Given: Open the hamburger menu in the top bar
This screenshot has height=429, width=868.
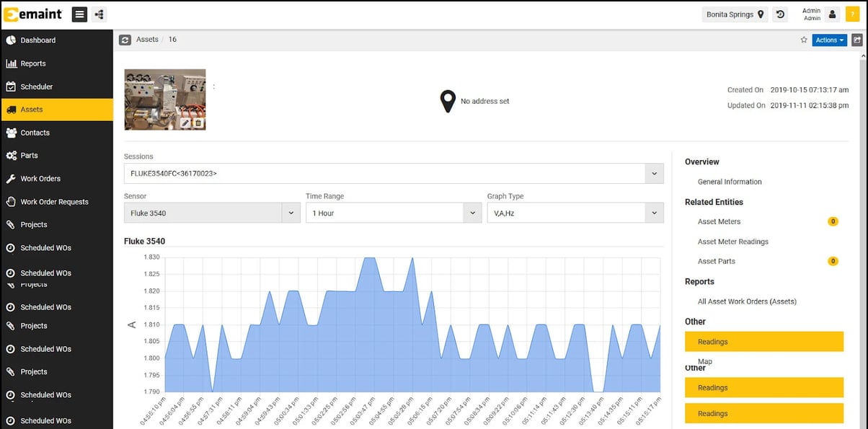Looking at the screenshot, I should click(79, 14).
